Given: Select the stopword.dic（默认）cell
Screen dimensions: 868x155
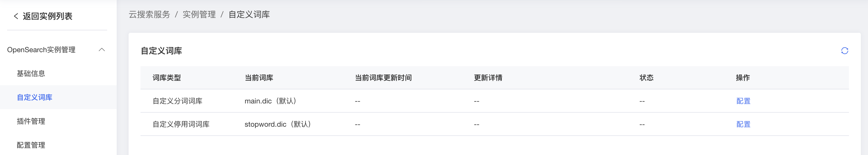Looking at the screenshot, I should click(x=278, y=124).
